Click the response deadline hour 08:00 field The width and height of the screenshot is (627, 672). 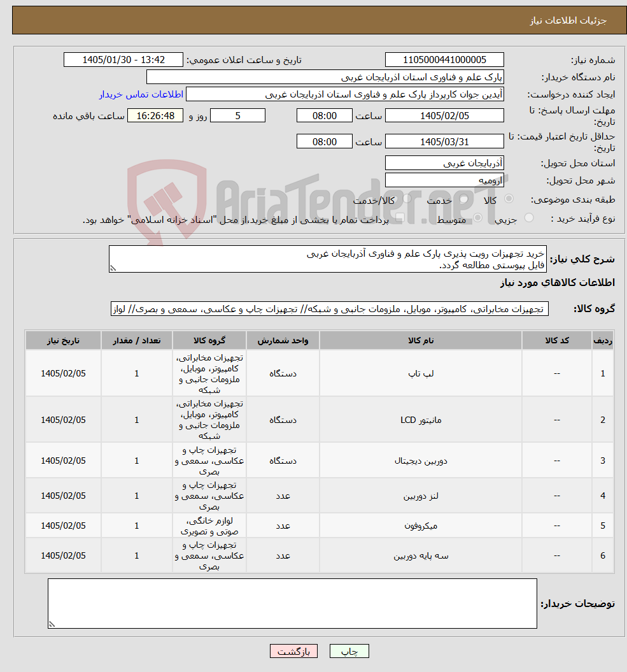tap(324, 116)
